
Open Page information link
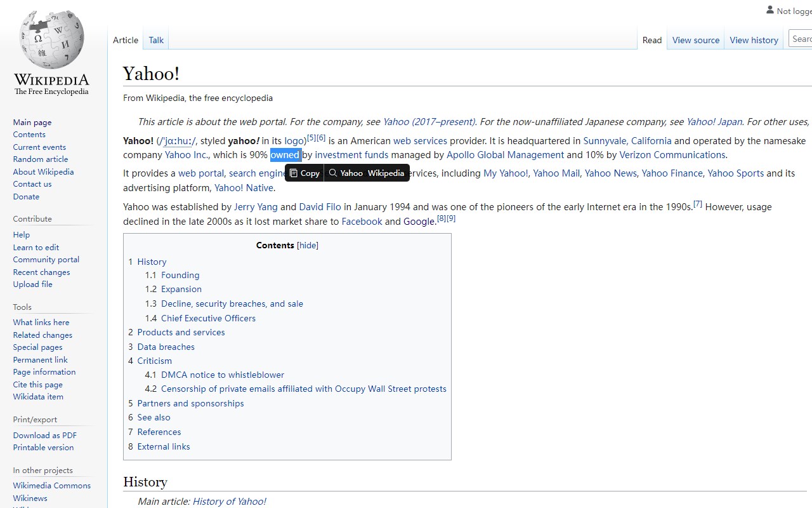(x=44, y=372)
